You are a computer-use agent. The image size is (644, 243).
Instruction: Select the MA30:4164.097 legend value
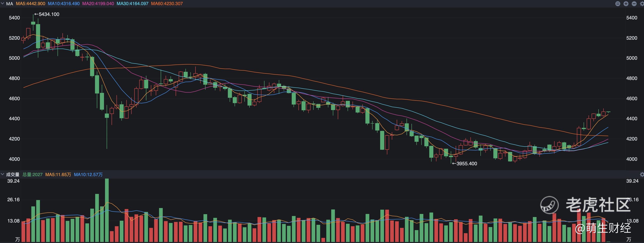[x=132, y=4]
